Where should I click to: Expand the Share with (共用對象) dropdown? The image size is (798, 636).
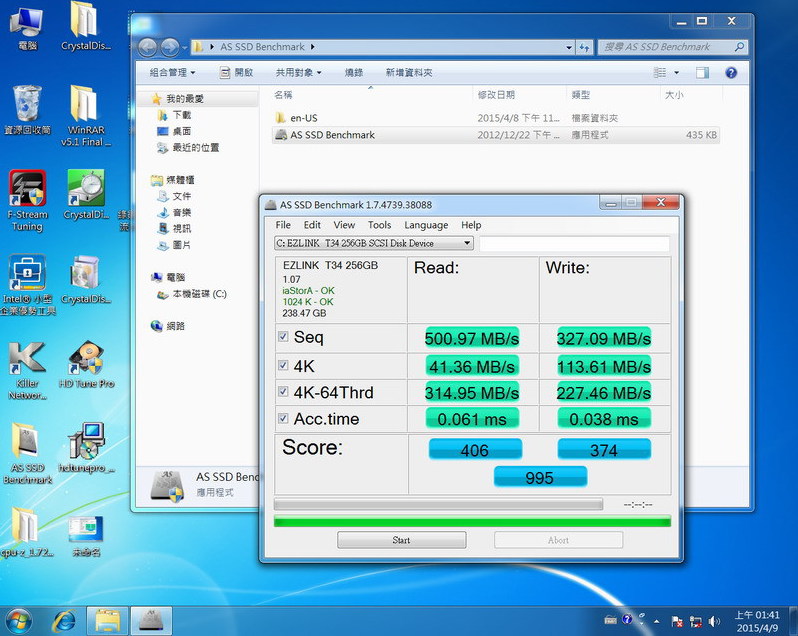[298, 73]
